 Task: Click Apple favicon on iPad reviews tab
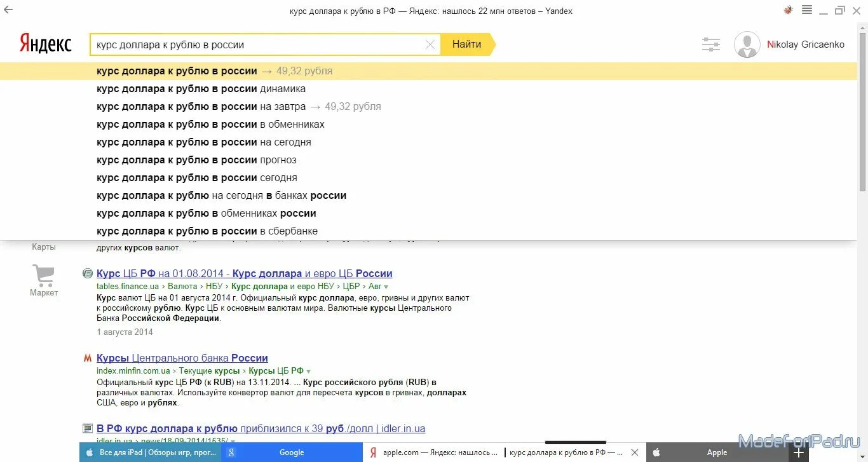pos(90,452)
